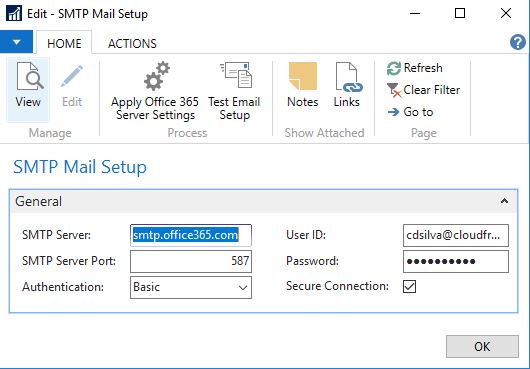Switch to the ACTIONS tab
Screen dimensions: 530x369
[x=132, y=44]
